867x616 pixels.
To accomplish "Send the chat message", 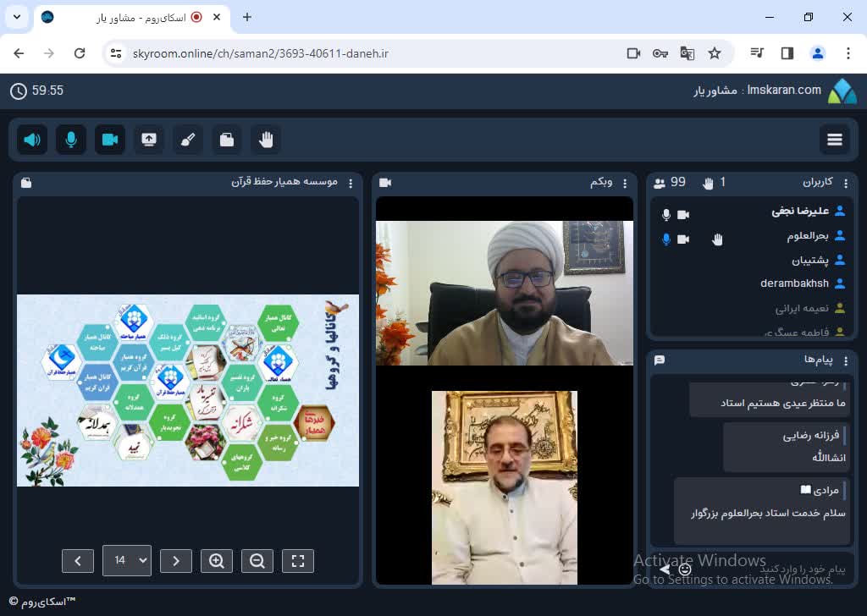I will click(x=665, y=569).
